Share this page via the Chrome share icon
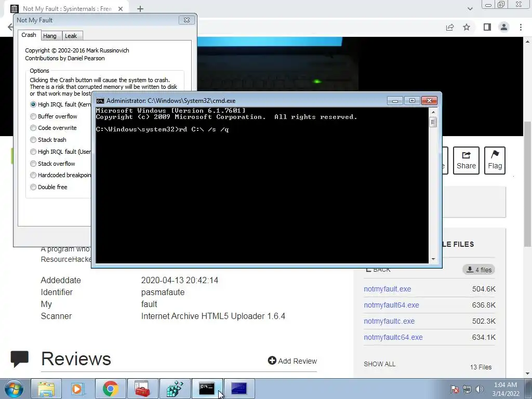 (450, 27)
